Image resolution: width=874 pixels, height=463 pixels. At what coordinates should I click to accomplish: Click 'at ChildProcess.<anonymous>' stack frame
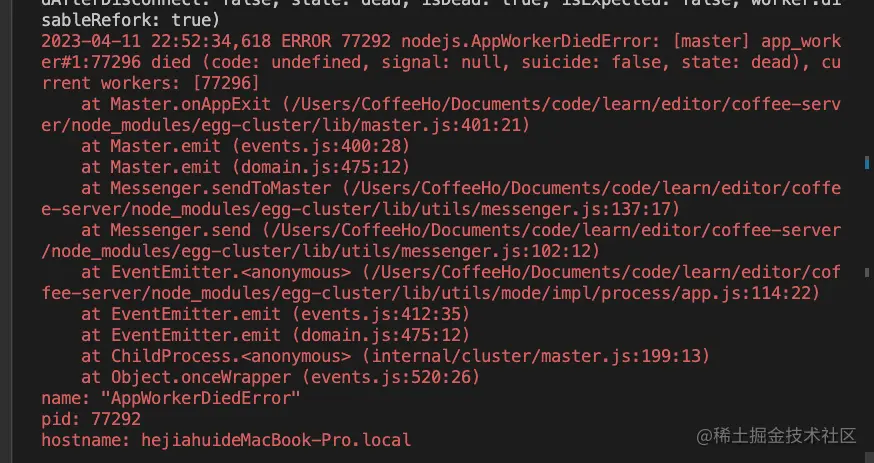(216, 356)
